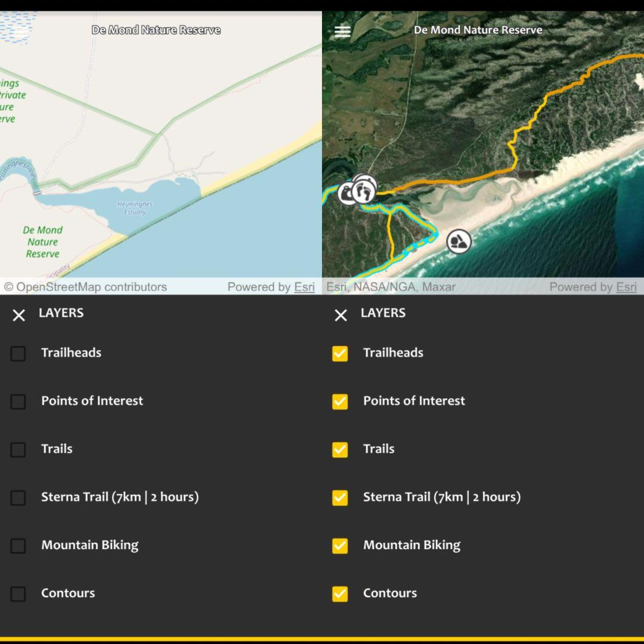
Task: Open Esri link on street map
Action: pos(304,287)
